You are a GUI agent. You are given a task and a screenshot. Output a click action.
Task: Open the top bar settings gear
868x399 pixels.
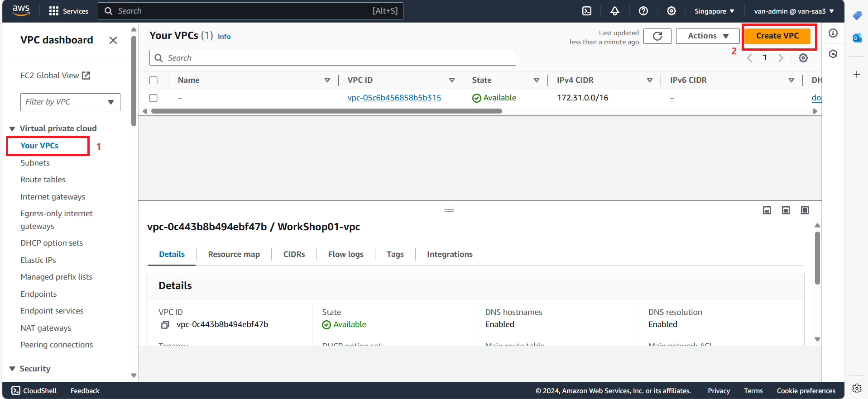click(x=671, y=11)
